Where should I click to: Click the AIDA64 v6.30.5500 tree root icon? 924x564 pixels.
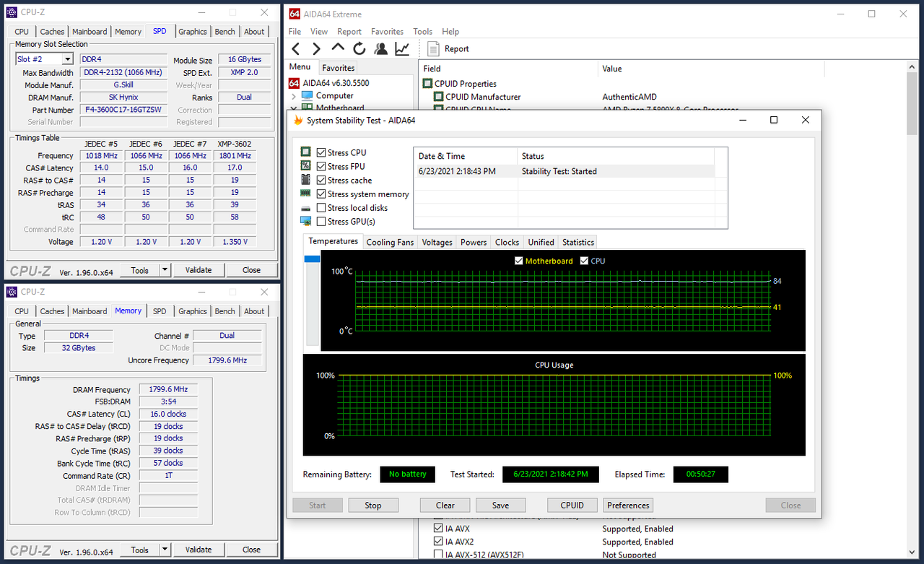pyautogui.click(x=294, y=82)
